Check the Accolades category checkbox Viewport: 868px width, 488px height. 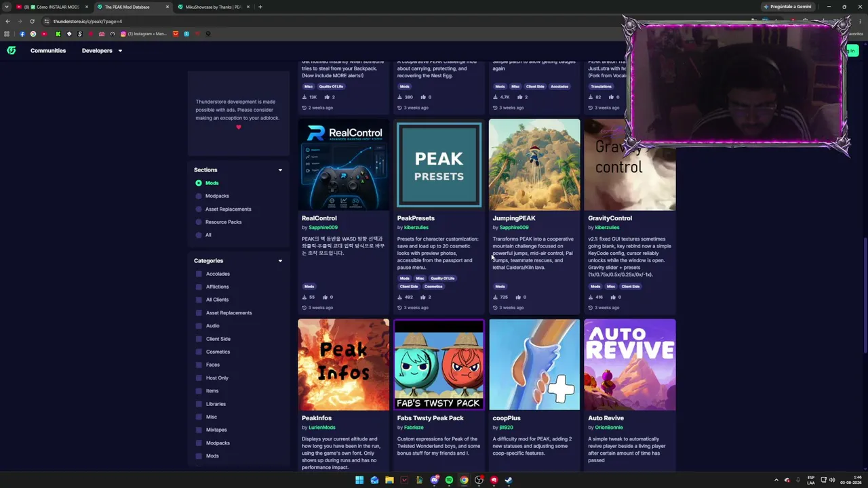tap(199, 274)
